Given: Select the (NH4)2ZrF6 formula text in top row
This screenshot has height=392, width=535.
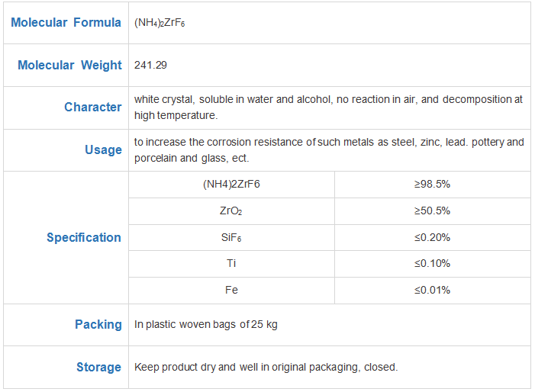Looking at the screenshot, I should coord(160,22).
